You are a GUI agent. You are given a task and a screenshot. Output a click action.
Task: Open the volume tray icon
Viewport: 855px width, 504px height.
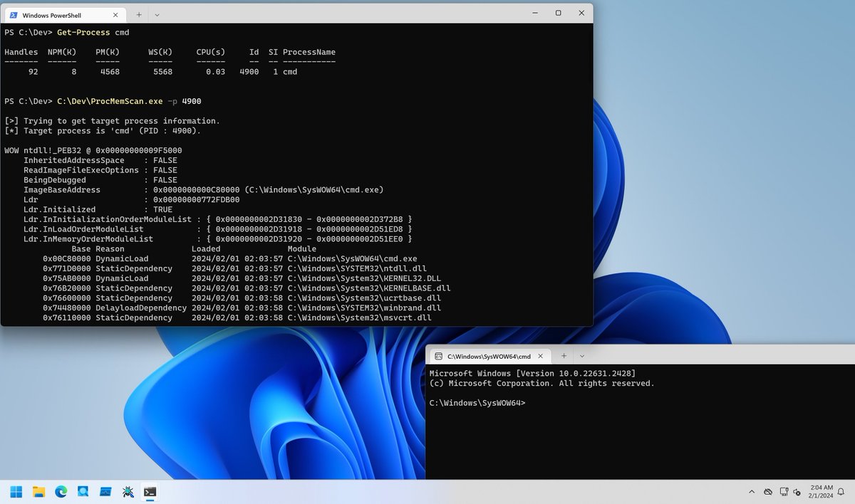tap(798, 492)
